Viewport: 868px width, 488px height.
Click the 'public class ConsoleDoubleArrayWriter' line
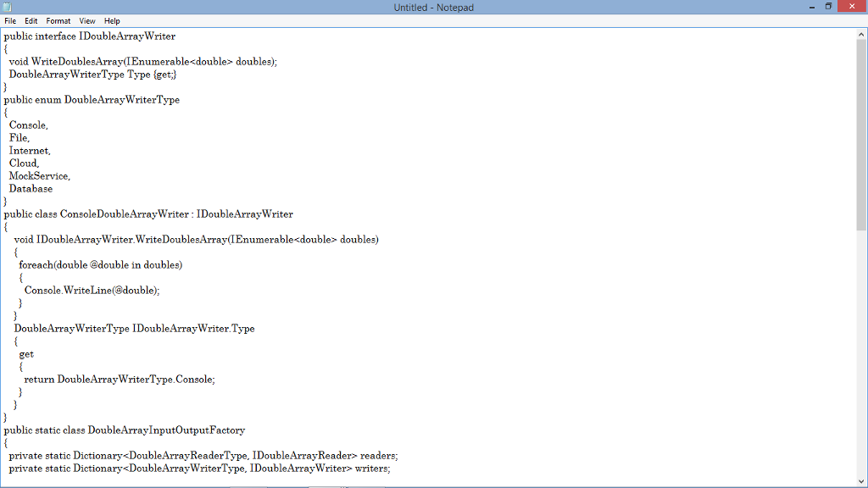pyautogui.click(x=148, y=214)
